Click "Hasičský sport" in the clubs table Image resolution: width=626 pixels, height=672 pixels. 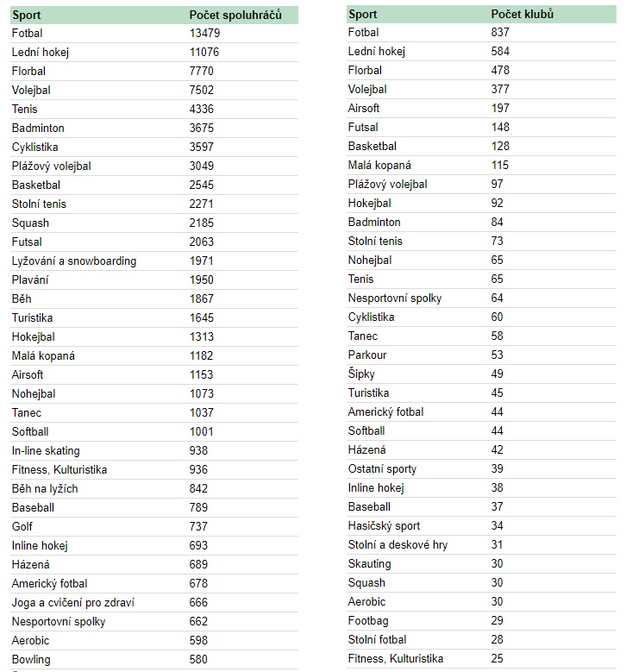[385, 525]
